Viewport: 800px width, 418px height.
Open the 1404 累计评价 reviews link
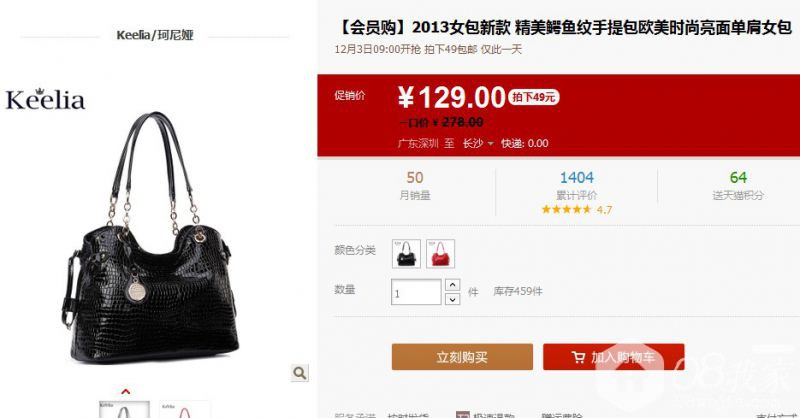tap(577, 185)
